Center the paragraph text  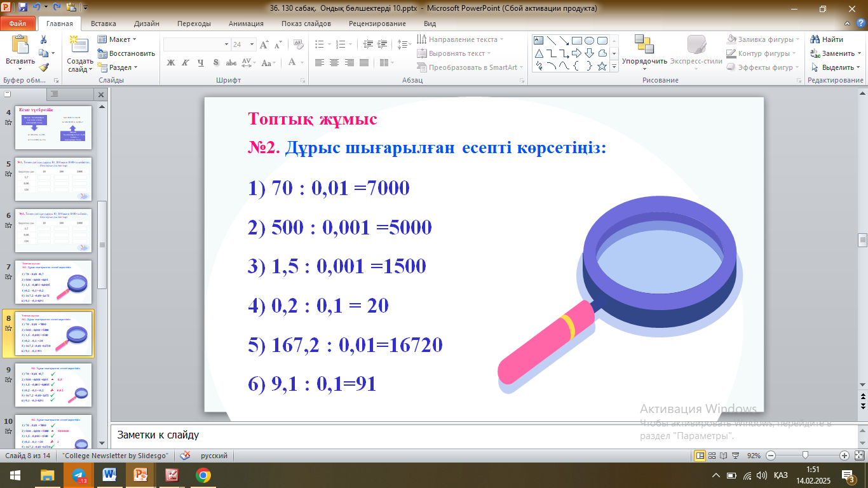335,63
